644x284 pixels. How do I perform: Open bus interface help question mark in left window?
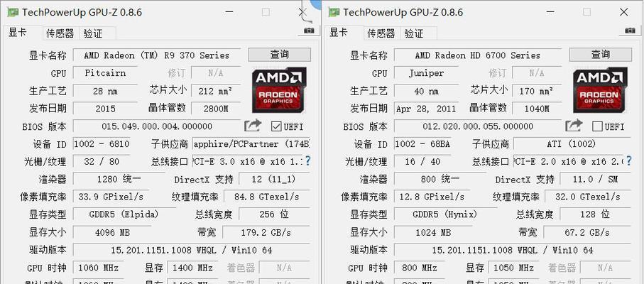[307, 161]
